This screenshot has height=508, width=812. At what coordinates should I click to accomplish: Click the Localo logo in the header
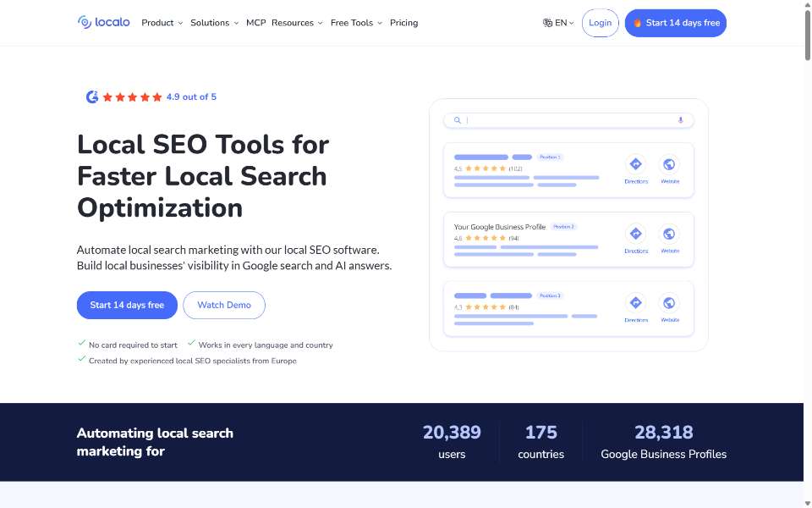[103, 22]
